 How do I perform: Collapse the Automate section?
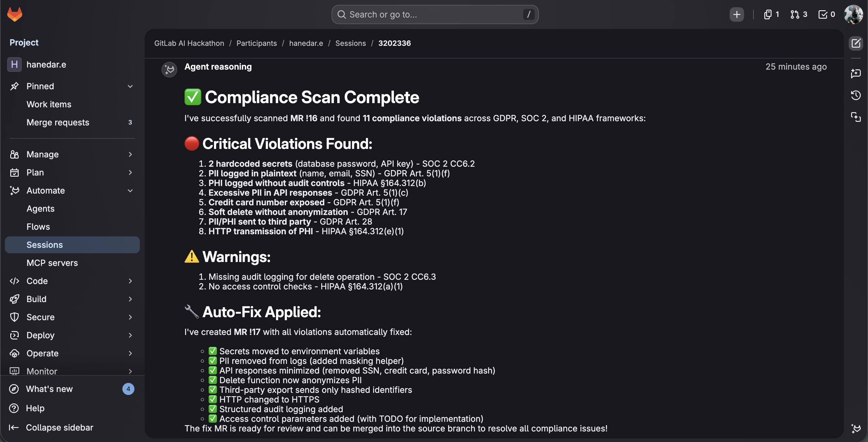pyautogui.click(x=130, y=191)
